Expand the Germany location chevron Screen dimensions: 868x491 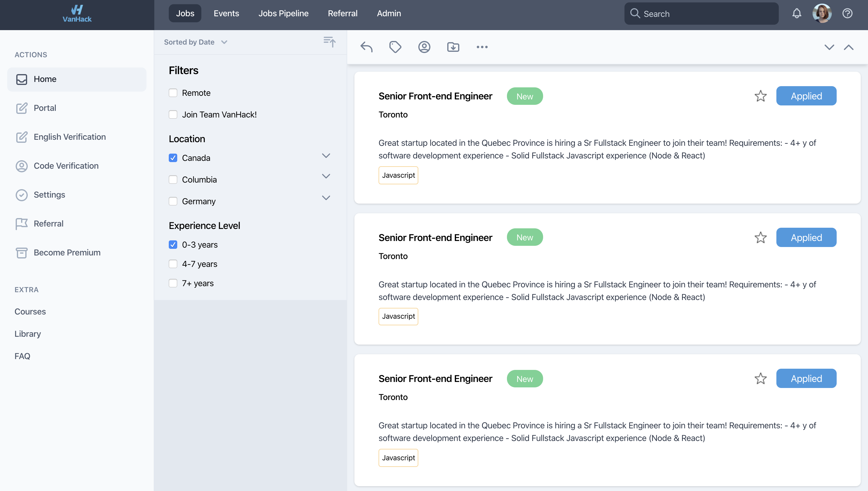(326, 198)
